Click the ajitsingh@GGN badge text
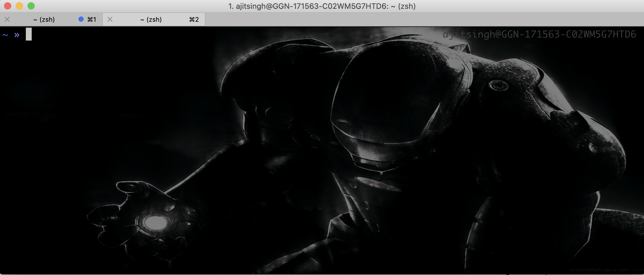 click(x=539, y=34)
